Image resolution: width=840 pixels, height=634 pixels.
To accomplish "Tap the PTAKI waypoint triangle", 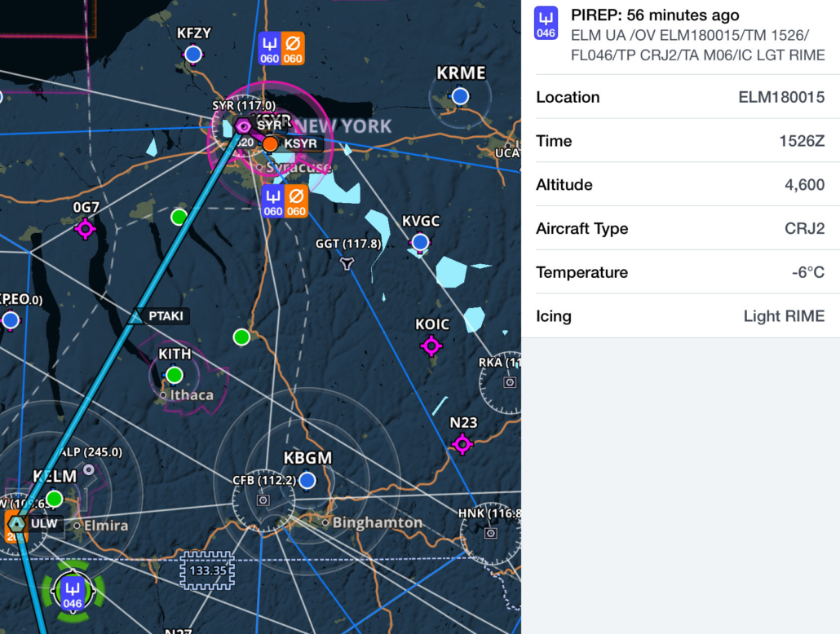I will [136, 316].
